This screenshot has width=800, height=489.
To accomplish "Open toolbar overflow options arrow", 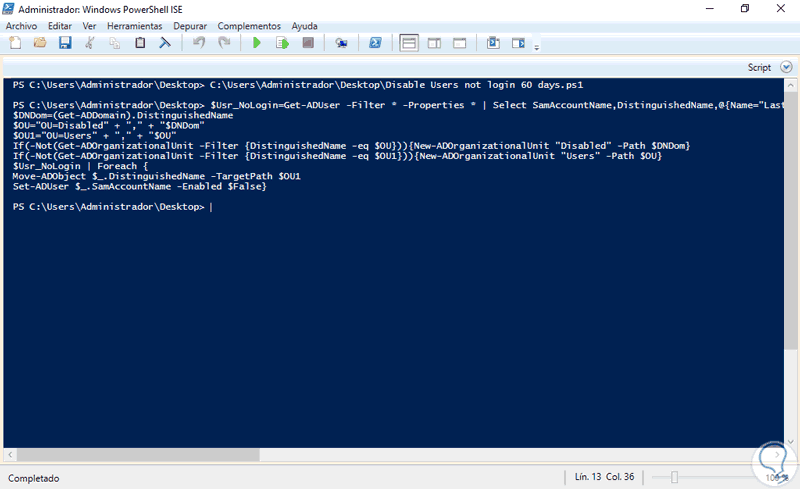I will [x=537, y=47].
